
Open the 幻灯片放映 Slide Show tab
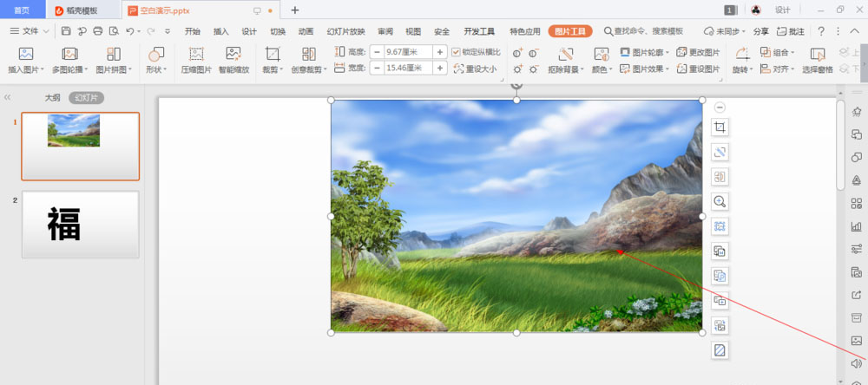coord(346,31)
